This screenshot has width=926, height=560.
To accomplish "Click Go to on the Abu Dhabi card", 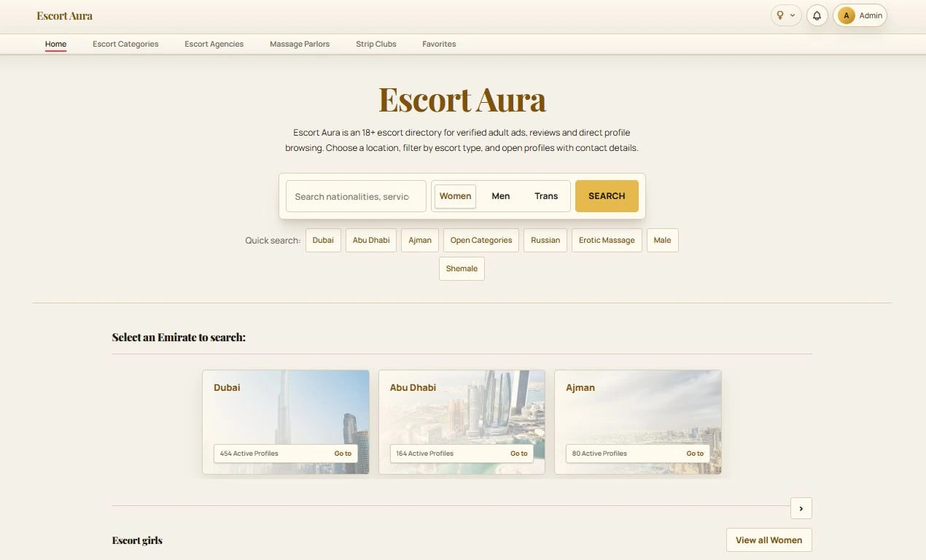I will pyautogui.click(x=519, y=454).
